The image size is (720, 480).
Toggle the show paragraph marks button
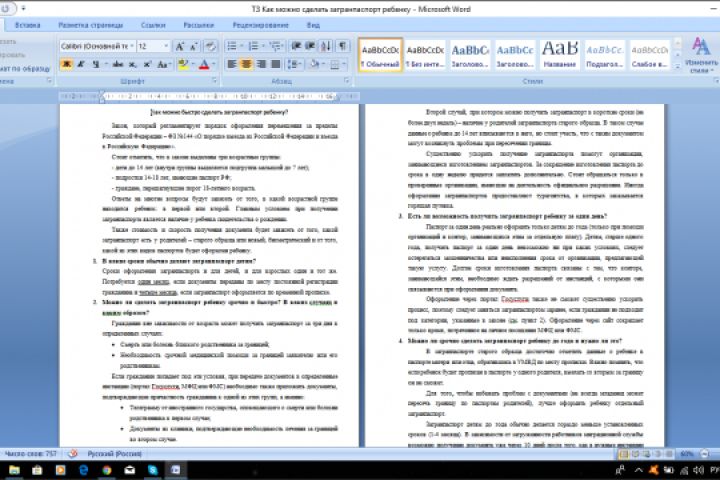coord(343,46)
